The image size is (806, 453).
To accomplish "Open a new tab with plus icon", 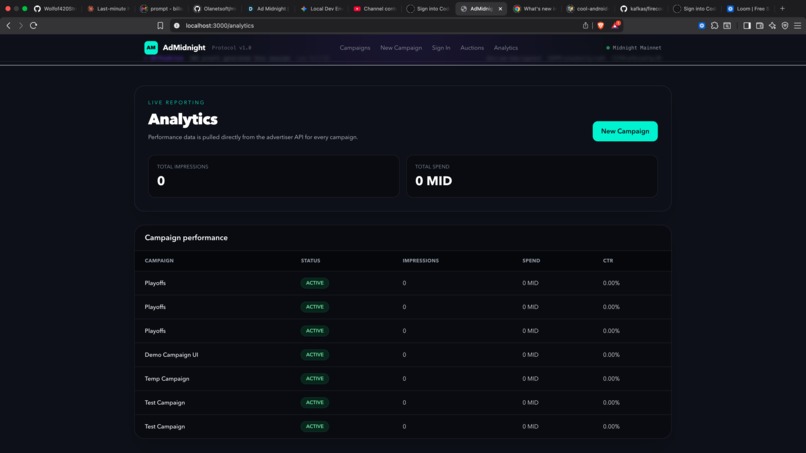I will point(782,8).
